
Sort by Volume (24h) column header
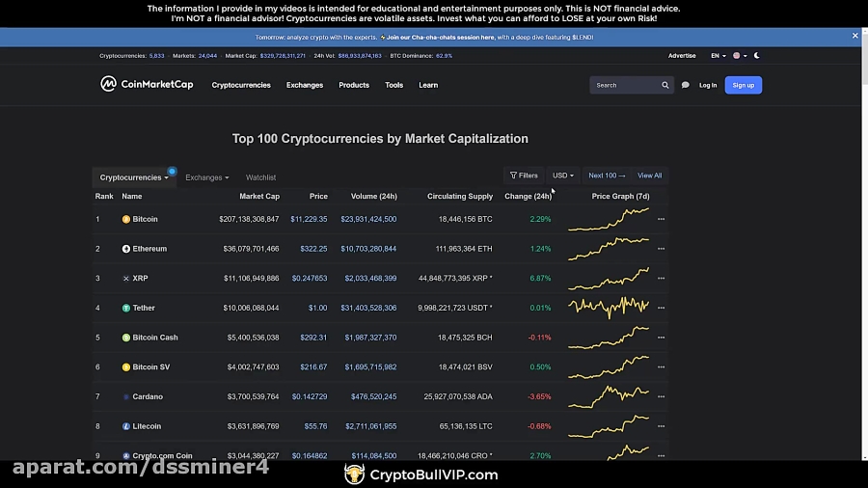pos(373,197)
